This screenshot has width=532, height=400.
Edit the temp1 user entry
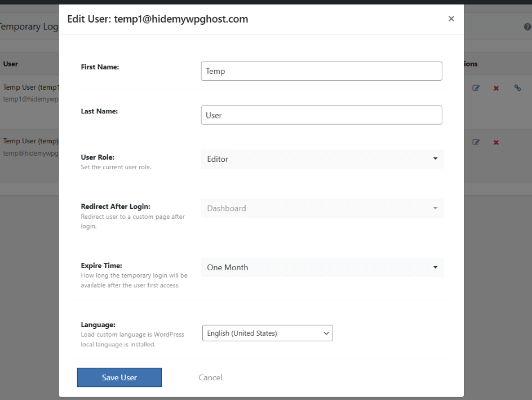click(x=476, y=87)
